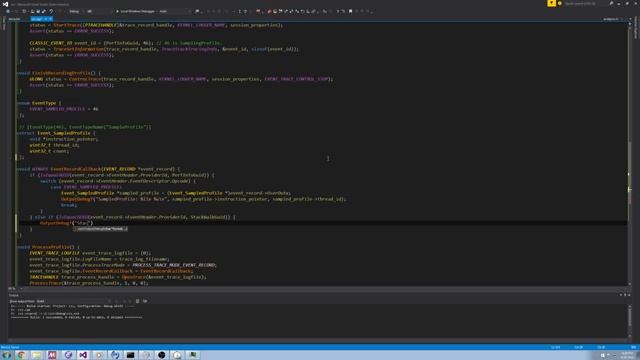The height and width of the screenshot is (360, 640).
Task: Open the Windows Start button
Action: [6, 355]
